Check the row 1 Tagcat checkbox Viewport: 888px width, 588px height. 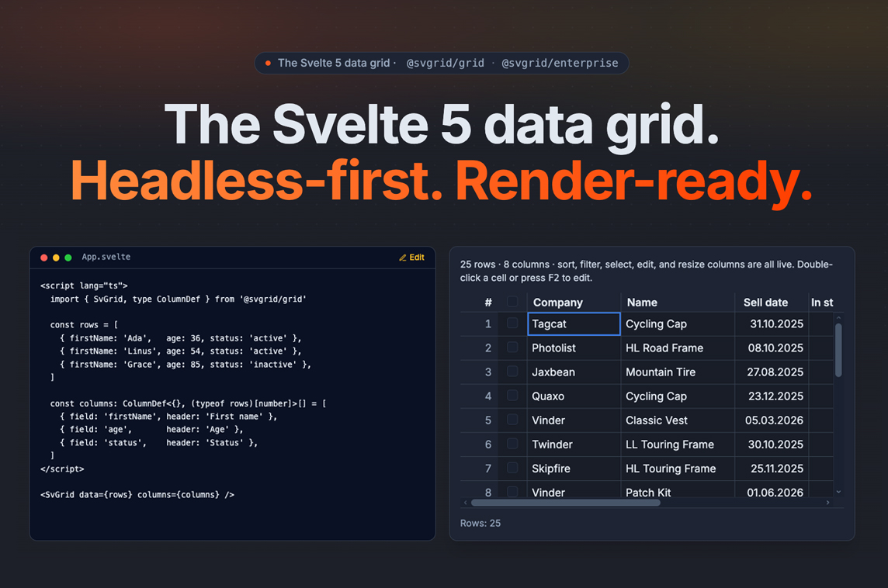(x=512, y=323)
